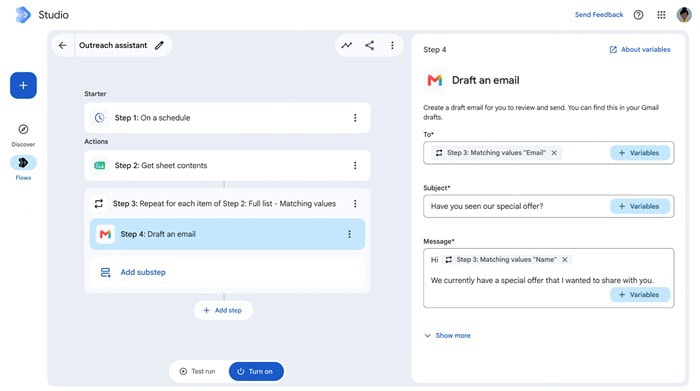Click the Gmail logo in Draft an email panel
Image resolution: width=700 pixels, height=391 pixels.
[435, 80]
